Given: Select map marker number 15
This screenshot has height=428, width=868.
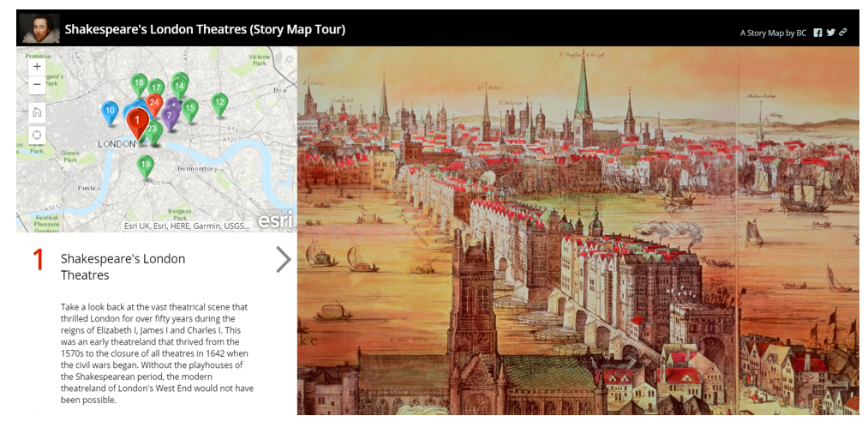Looking at the screenshot, I should coord(190,108).
